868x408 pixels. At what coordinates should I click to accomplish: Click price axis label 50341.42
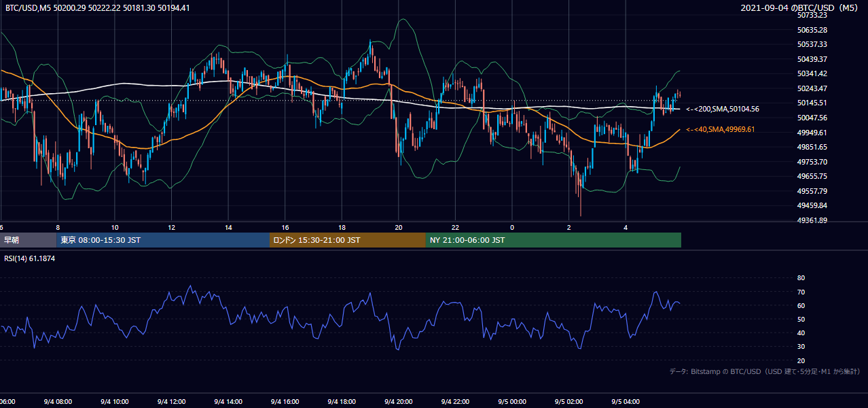click(812, 73)
